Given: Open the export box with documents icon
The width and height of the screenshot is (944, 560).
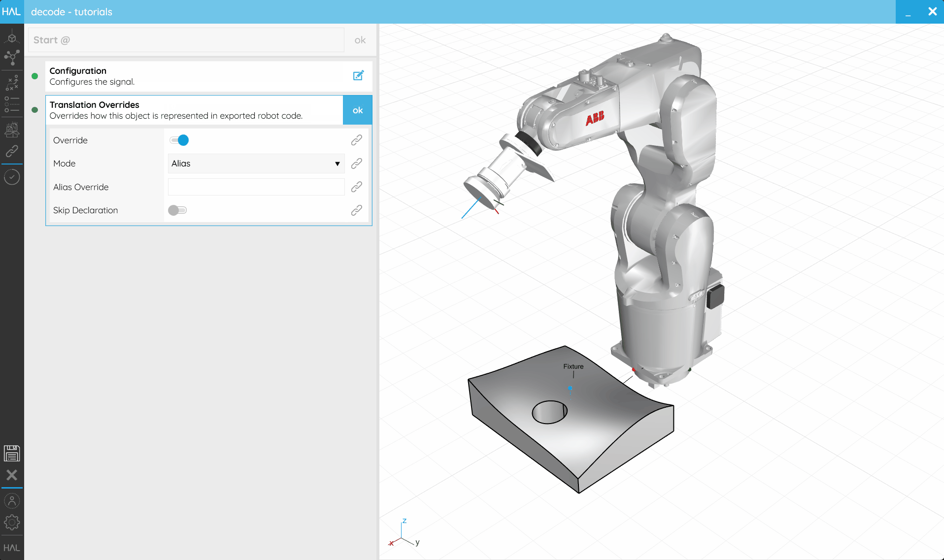Looking at the screenshot, I should pos(12,130).
